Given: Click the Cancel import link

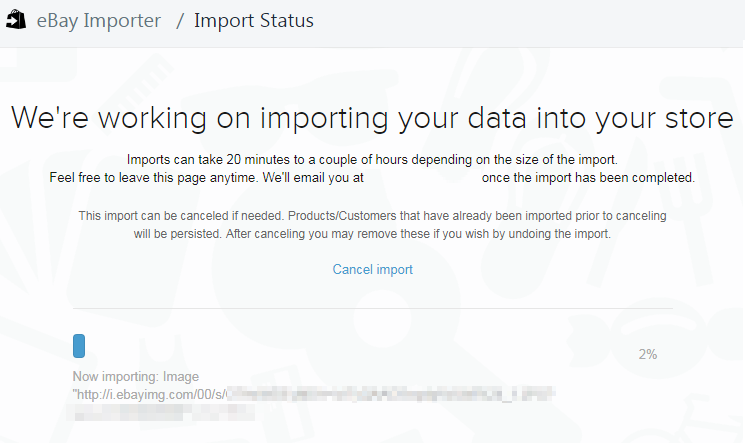Looking at the screenshot, I should coord(372,269).
